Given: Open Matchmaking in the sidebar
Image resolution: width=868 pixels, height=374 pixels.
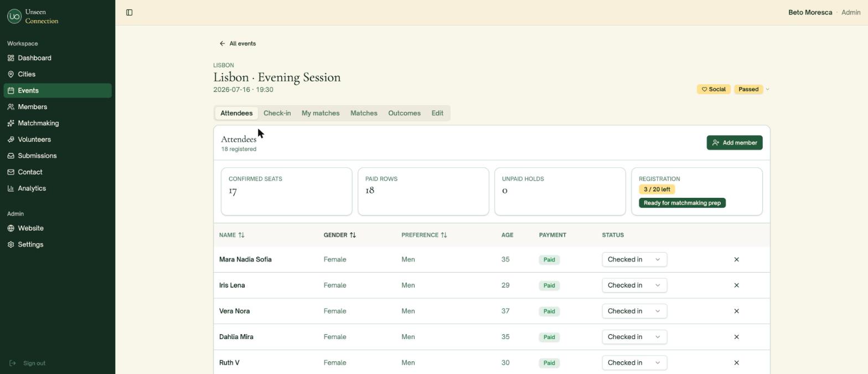Looking at the screenshot, I should coord(58,123).
